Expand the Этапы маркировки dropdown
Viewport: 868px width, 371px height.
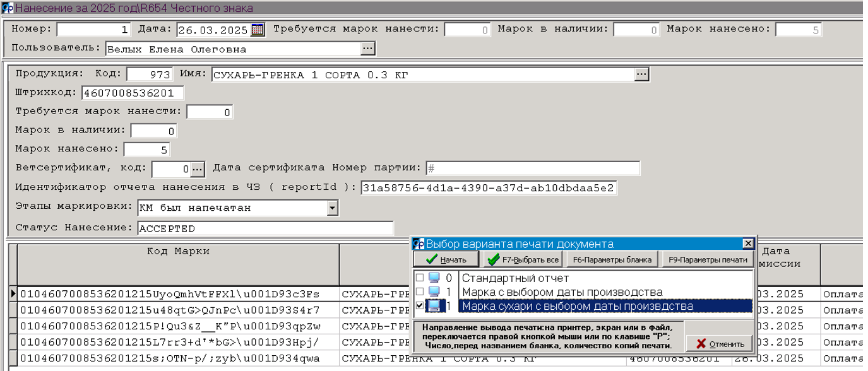(x=332, y=208)
